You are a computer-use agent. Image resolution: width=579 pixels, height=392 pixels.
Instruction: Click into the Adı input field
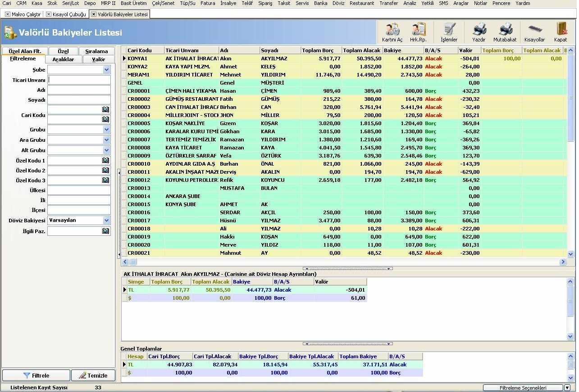tap(79, 90)
